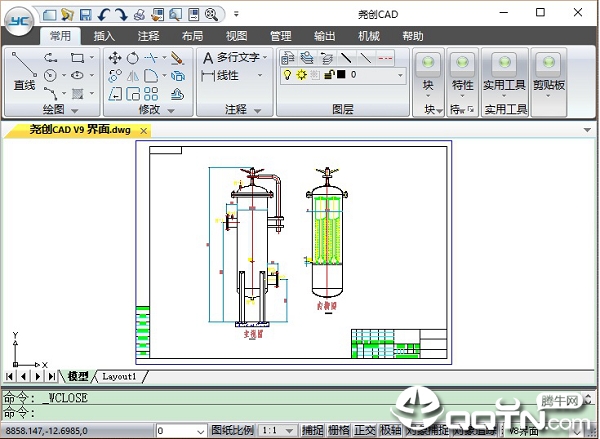The image size is (600, 439).
Task: Switch to the 管理 ribbon tab
Action: (281, 36)
